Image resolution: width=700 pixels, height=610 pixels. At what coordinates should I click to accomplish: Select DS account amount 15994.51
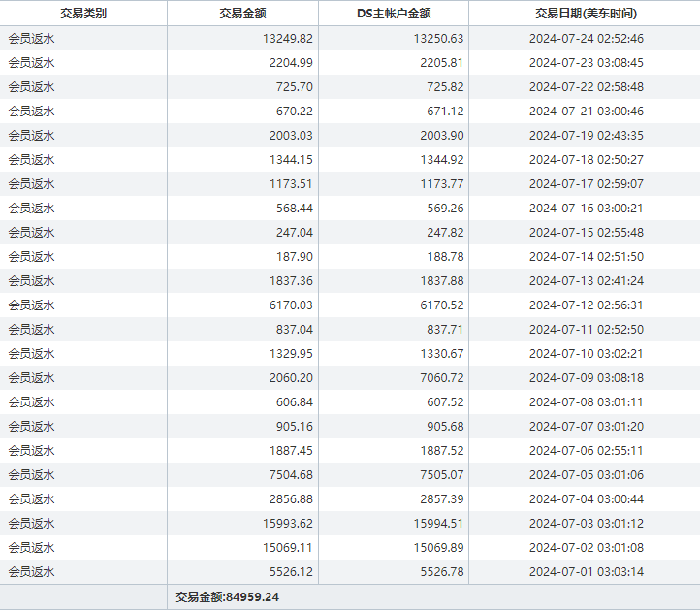point(439,524)
